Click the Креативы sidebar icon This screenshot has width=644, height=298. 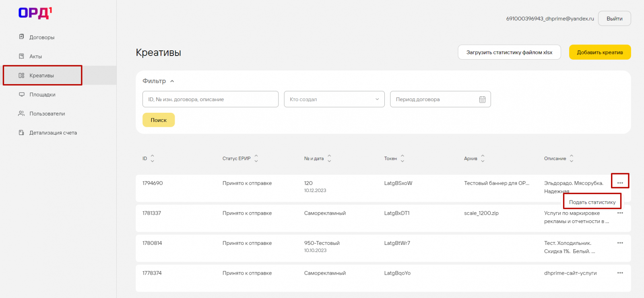pos(22,76)
